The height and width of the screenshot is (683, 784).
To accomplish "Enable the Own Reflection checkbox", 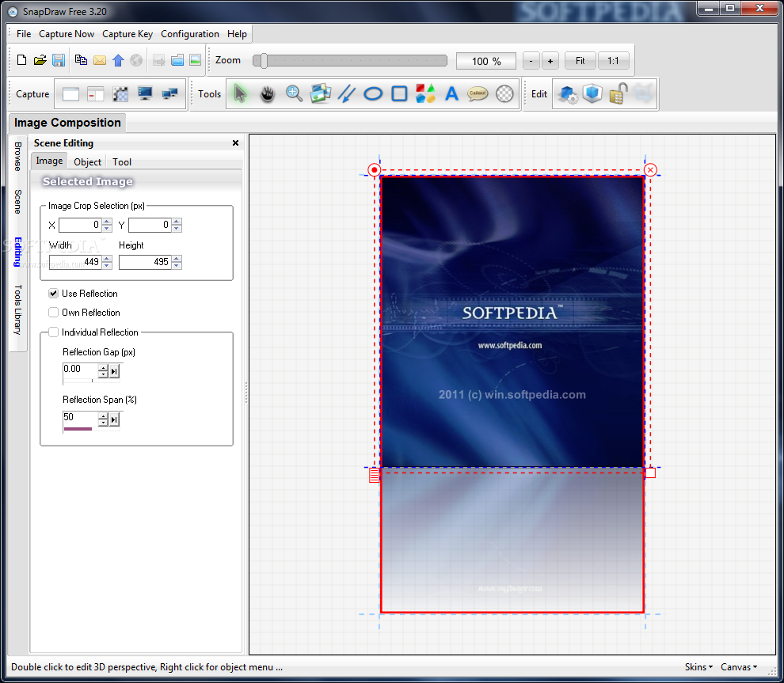I will 54,313.
